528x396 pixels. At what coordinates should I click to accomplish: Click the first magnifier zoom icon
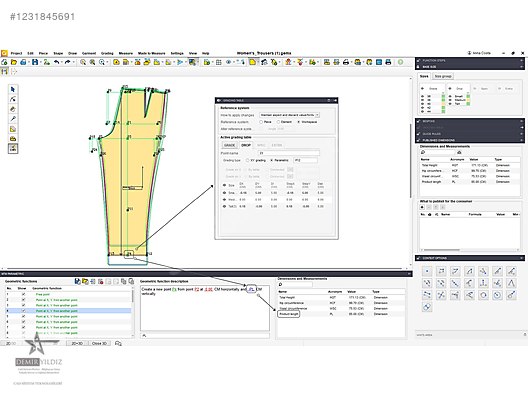[82, 62]
